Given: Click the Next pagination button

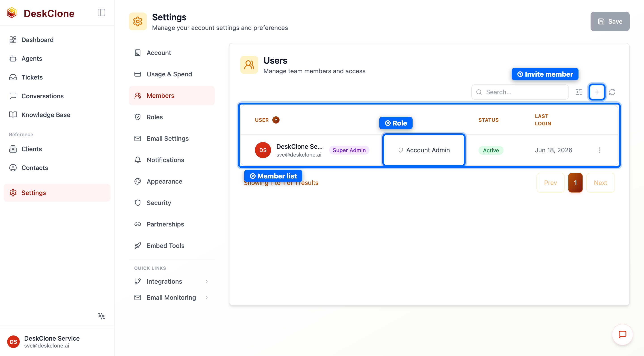Looking at the screenshot, I should pos(600,182).
